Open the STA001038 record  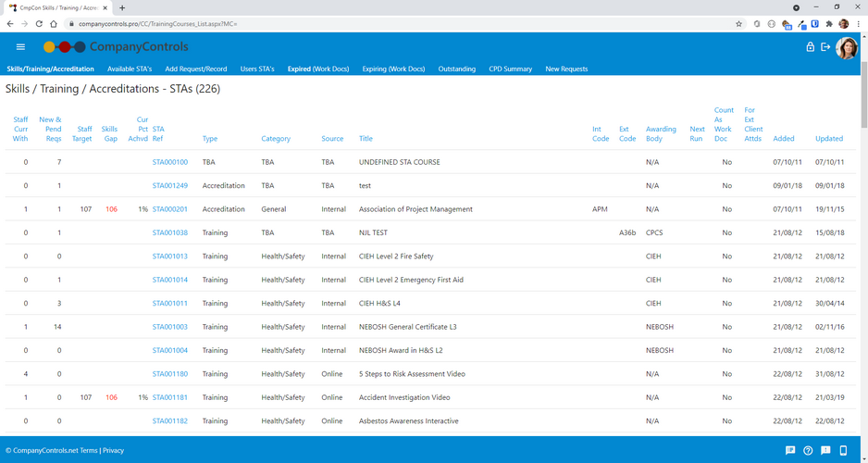pos(170,232)
